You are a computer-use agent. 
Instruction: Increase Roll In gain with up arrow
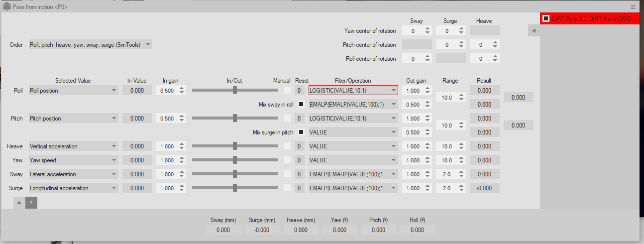[x=182, y=89]
